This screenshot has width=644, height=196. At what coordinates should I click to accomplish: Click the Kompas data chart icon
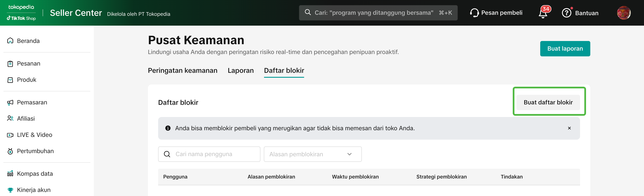coord(10,173)
